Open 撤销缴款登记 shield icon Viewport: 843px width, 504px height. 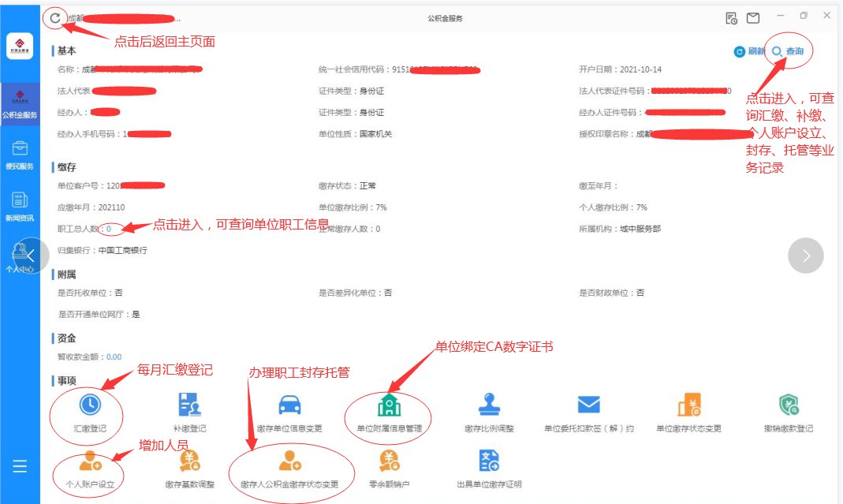coord(789,405)
